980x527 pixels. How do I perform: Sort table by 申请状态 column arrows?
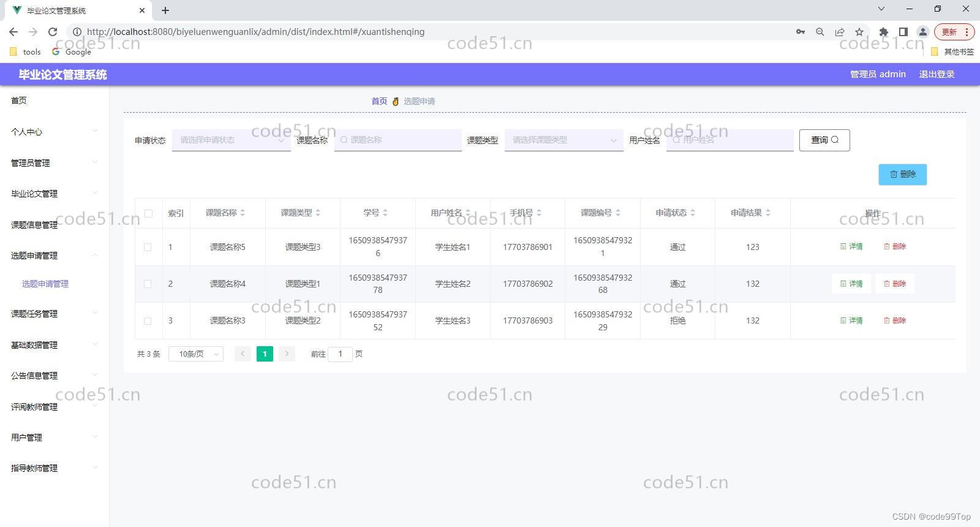click(693, 213)
